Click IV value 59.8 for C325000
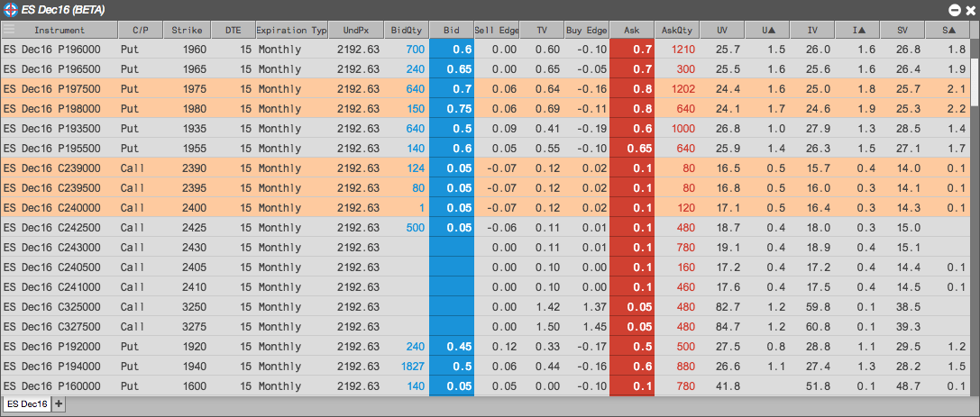 pos(812,309)
